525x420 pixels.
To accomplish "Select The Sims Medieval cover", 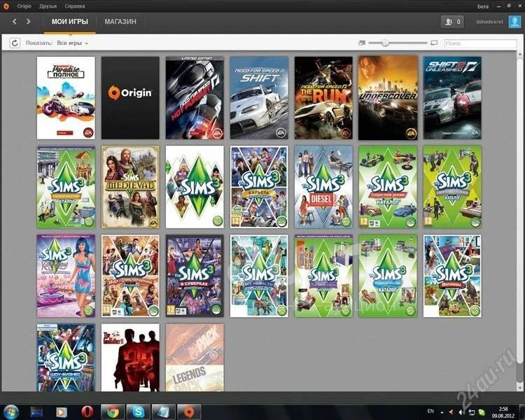I will pos(130,187).
